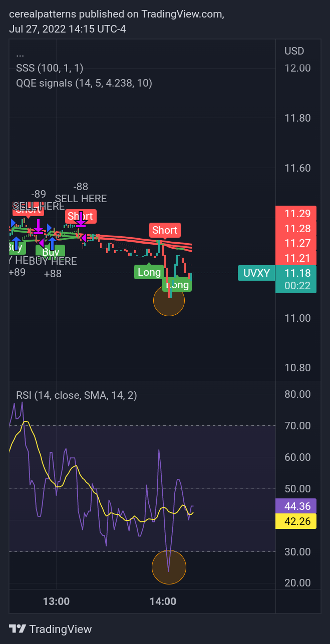The width and height of the screenshot is (330, 644).
Task: Click the 11.18 current price tag
Action: [x=297, y=273]
